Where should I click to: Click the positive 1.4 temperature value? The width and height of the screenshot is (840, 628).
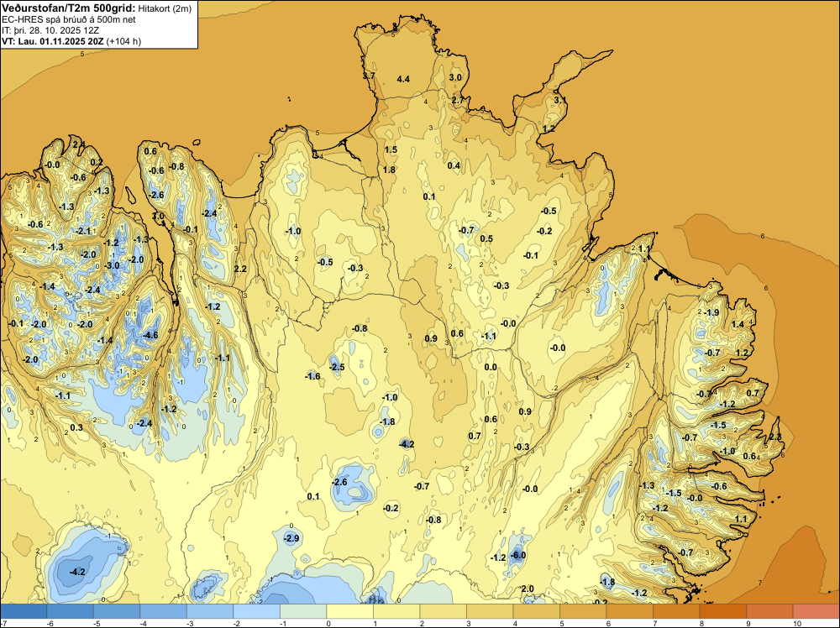738,324
